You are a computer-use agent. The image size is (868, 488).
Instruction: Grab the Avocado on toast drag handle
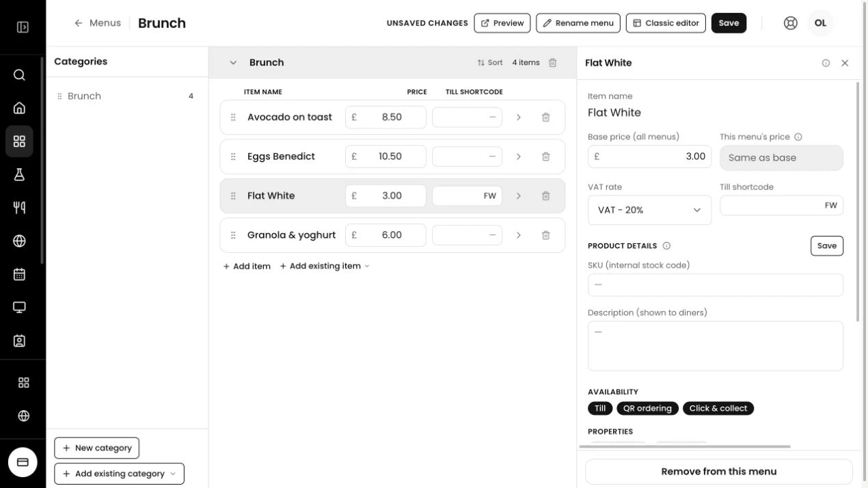(x=233, y=118)
